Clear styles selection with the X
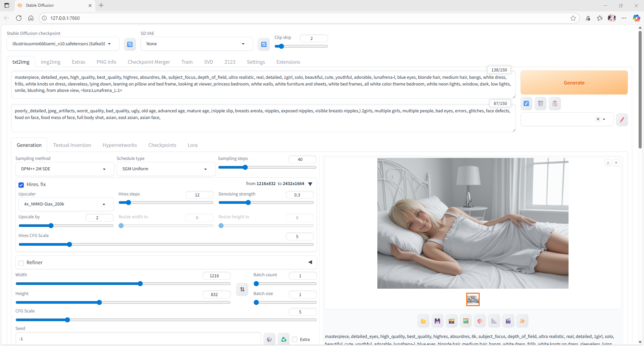The image size is (644, 346). click(598, 119)
